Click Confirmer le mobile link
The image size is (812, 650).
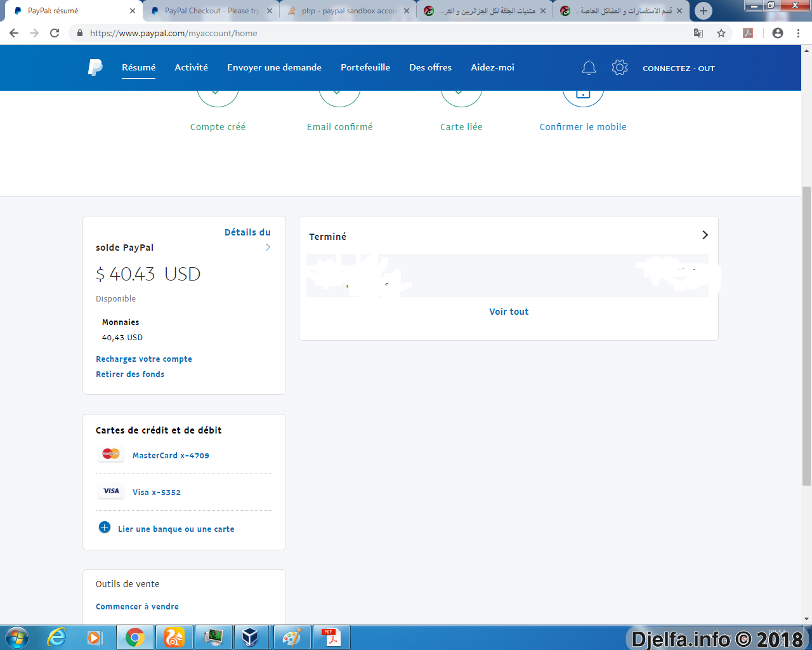(x=583, y=127)
